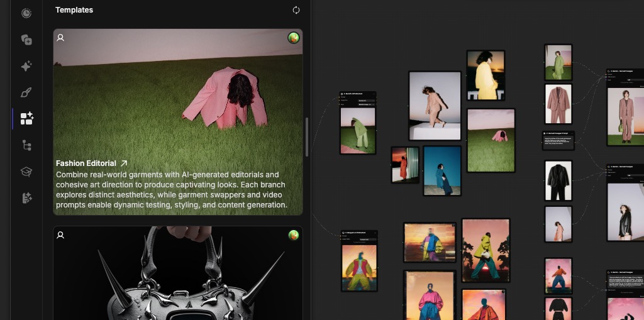Viewport: 644px width, 320px height.
Task: Select the pink suit garment image node
Action: click(x=558, y=104)
